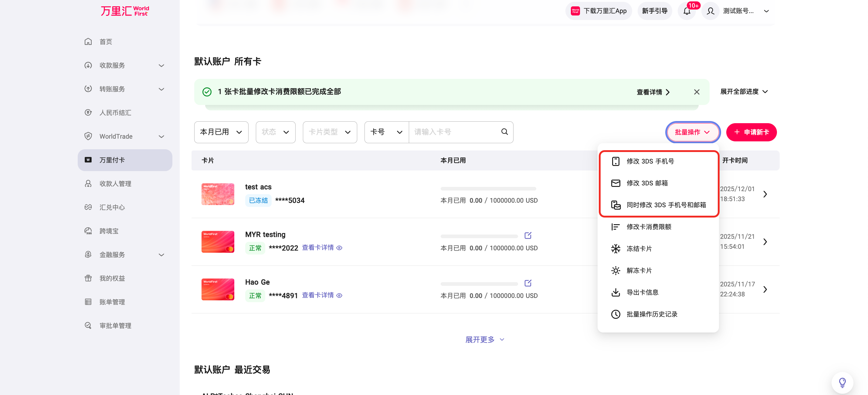
Task: Click the search magnifier in card number field
Action: 504,132
